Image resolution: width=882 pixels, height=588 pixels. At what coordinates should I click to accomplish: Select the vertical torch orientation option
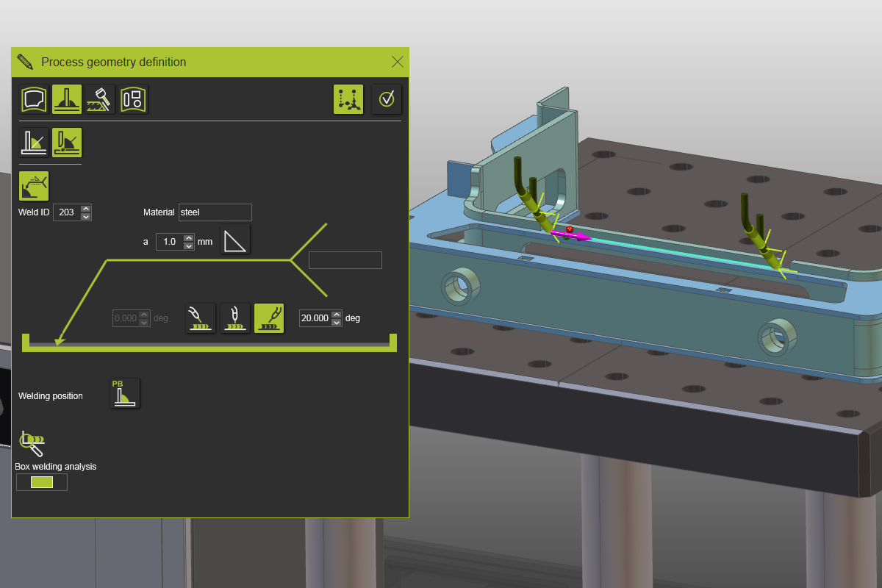click(234, 318)
